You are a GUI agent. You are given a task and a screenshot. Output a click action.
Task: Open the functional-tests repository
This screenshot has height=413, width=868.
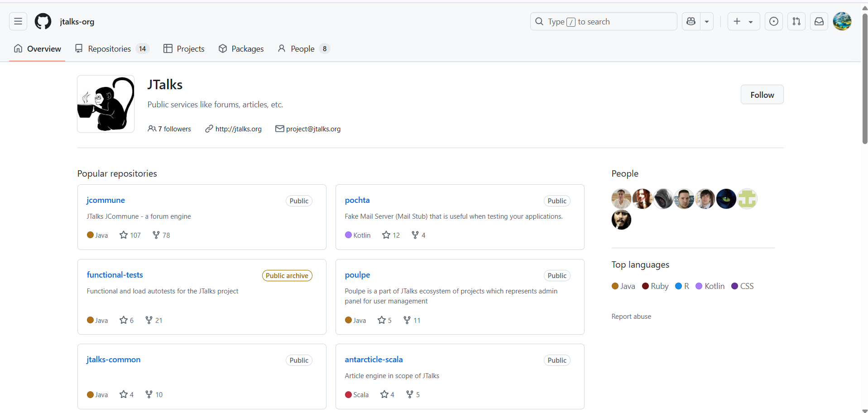(115, 275)
